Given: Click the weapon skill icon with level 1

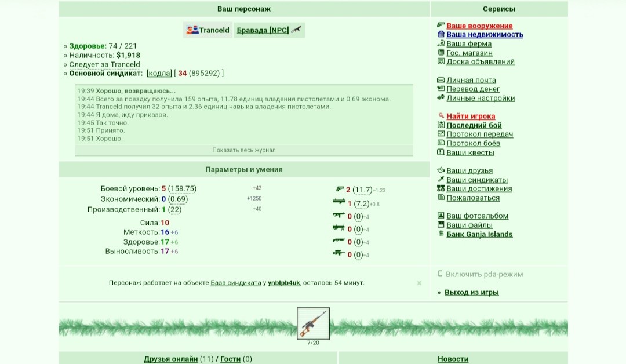Looking at the screenshot, I should pyautogui.click(x=339, y=202).
